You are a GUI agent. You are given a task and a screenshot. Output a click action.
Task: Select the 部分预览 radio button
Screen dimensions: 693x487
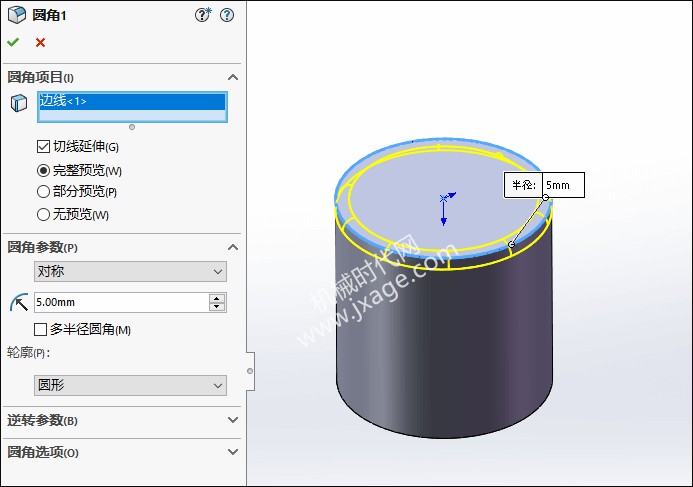pos(43,191)
